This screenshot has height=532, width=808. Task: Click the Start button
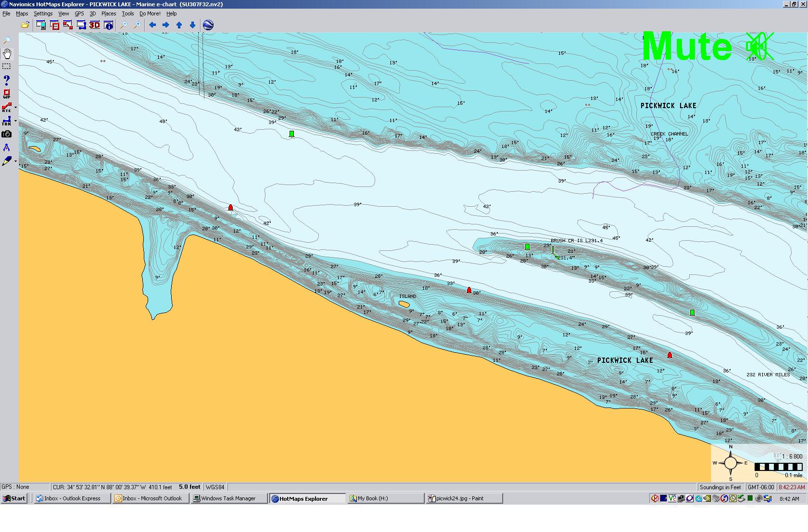pyautogui.click(x=14, y=498)
